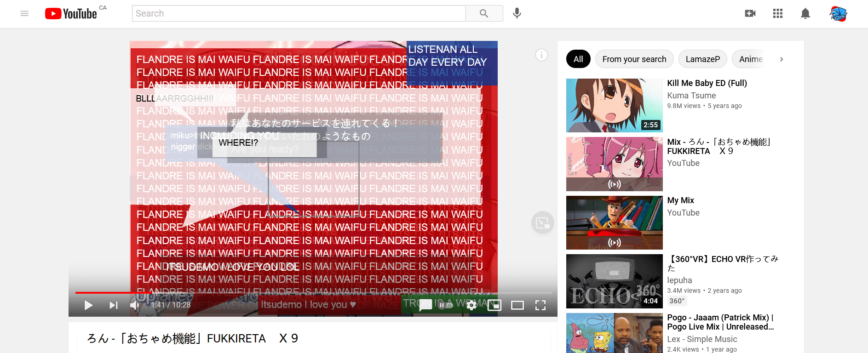Screen dimensions: 868x353
Task: Toggle autoplay switch in player
Action: [x=445, y=305]
